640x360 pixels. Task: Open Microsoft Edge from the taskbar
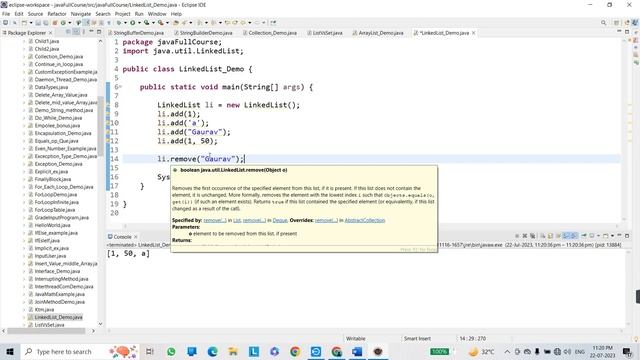[213, 351]
